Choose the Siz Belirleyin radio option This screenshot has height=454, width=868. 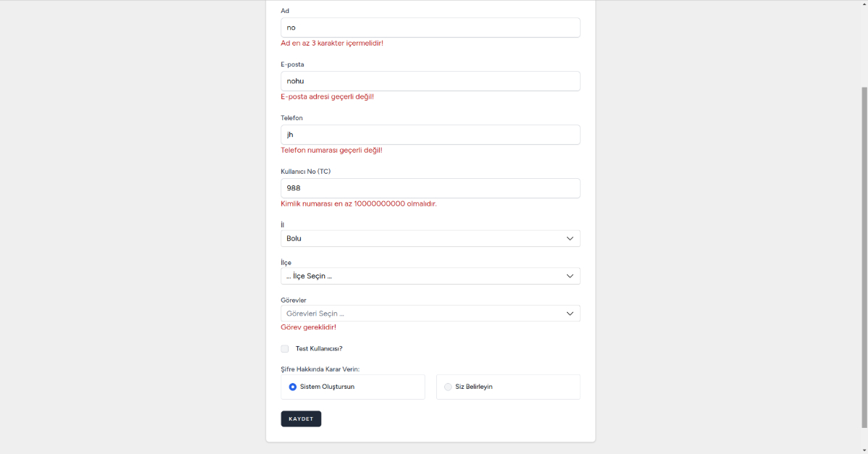pos(448,387)
